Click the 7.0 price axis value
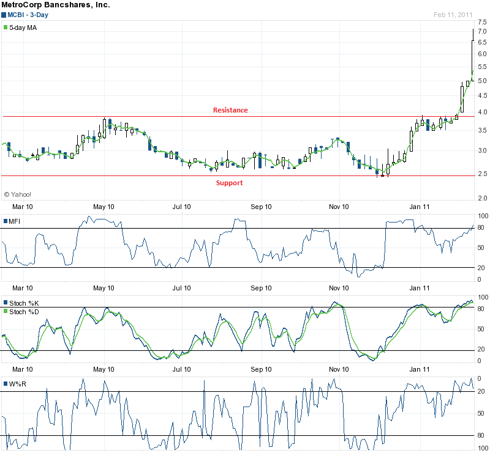Viewport: 490px width, 453px height. [x=482, y=32]
